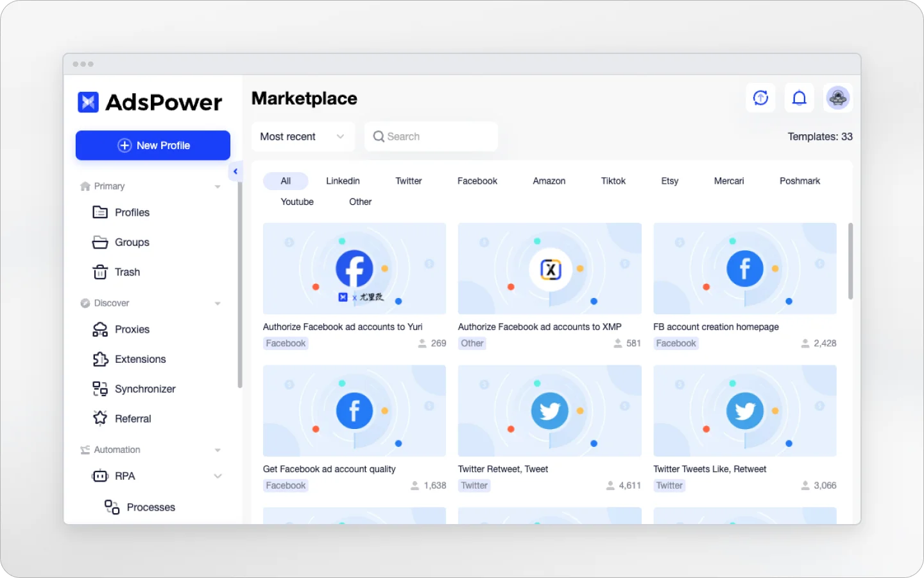Open Authorize Facebook ad accounts to Yuri thumbnail

354,268
